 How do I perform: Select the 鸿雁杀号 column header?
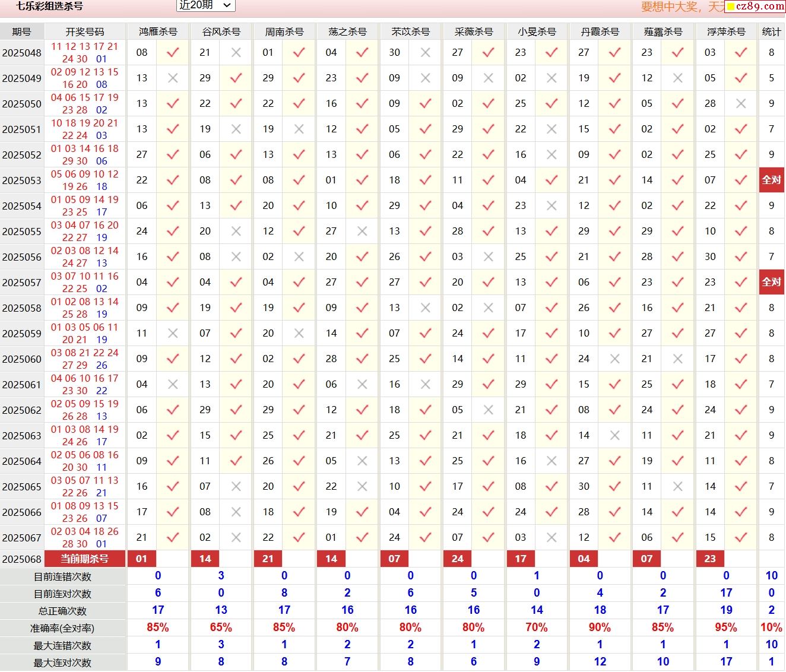[x=158, y=31]
